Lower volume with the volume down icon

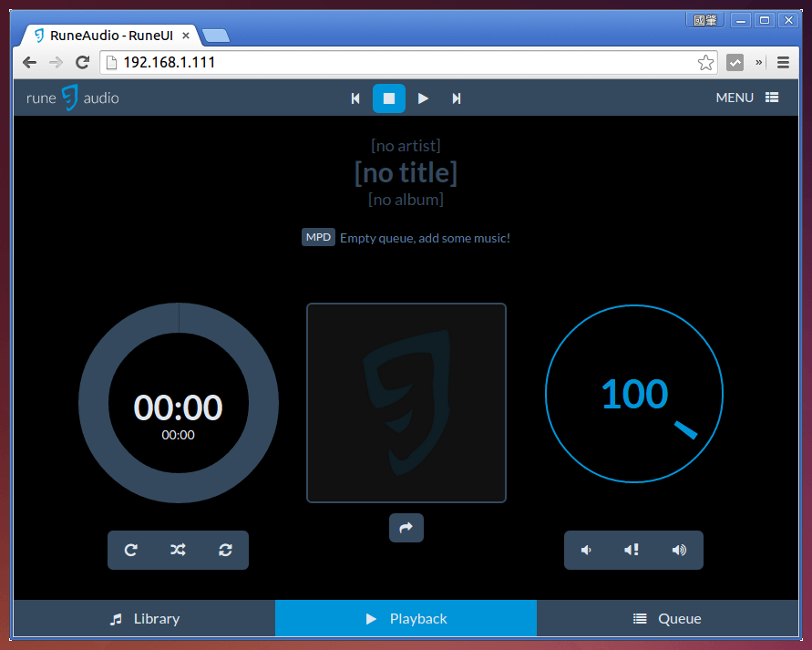(587, 550)
